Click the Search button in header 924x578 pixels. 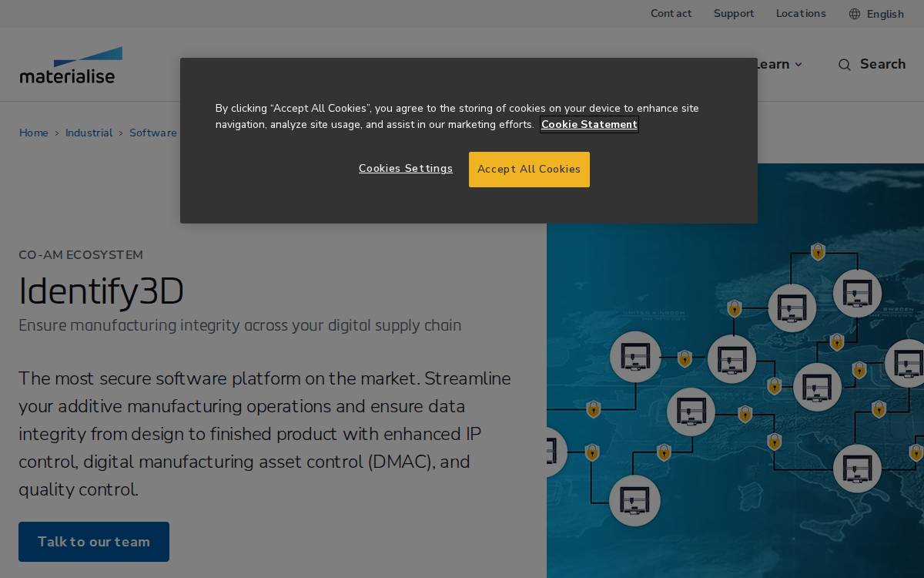tap(872, 65)
